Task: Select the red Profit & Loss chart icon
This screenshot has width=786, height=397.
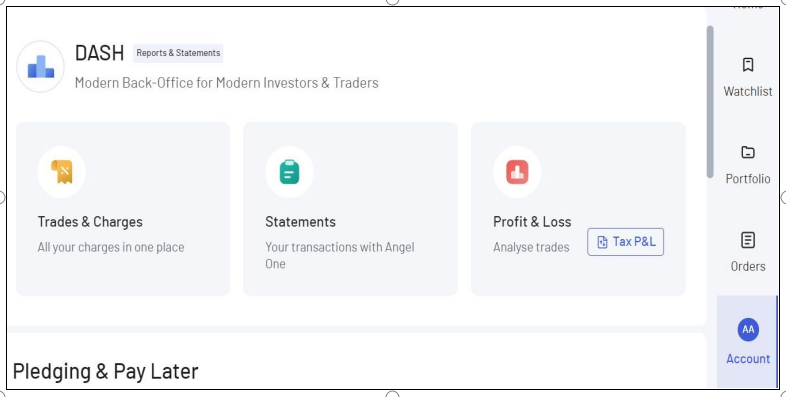Action: click(x=517, y=172)
